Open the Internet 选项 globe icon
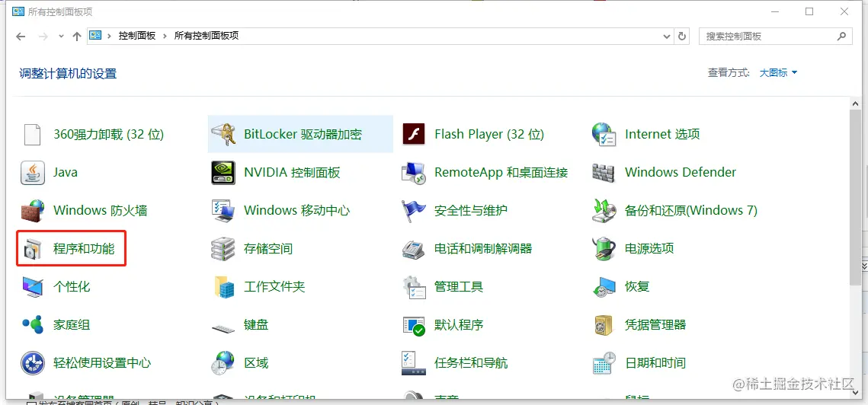This screenshot has height=405, width=868. point(604,135)
